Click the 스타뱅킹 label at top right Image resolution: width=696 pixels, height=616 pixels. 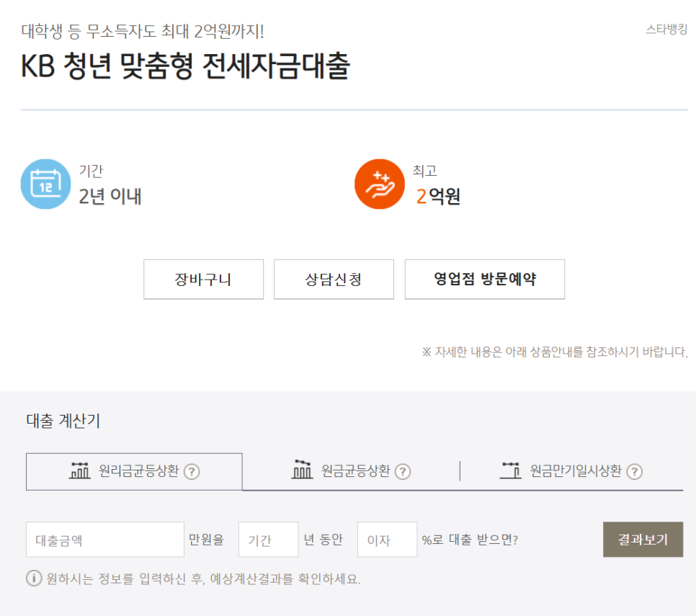[x=666, y=30]
